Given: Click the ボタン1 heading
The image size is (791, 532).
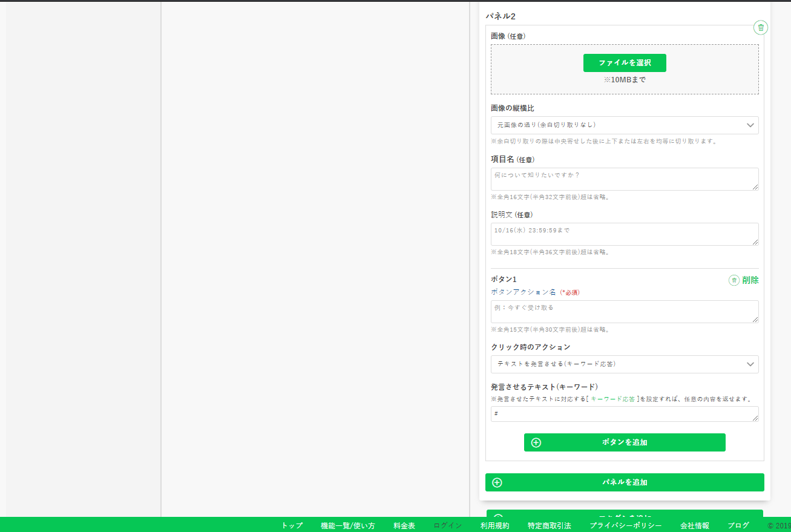Looking at the screenshot, I should 504,280.
